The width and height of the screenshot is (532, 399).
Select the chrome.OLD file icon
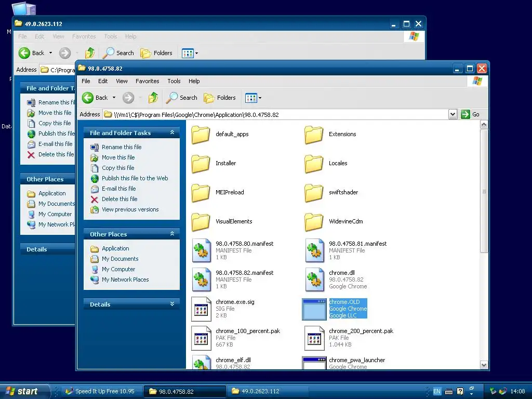[x=314, y=309]
